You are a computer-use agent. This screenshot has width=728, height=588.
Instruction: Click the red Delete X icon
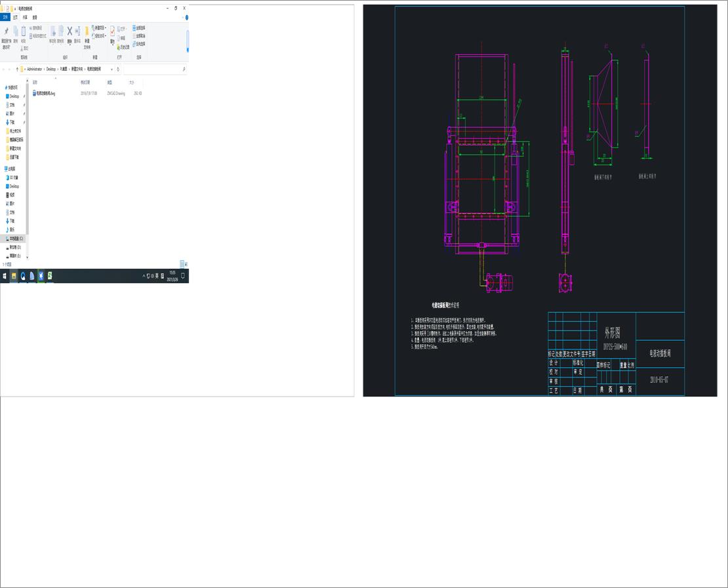point(70,31)
